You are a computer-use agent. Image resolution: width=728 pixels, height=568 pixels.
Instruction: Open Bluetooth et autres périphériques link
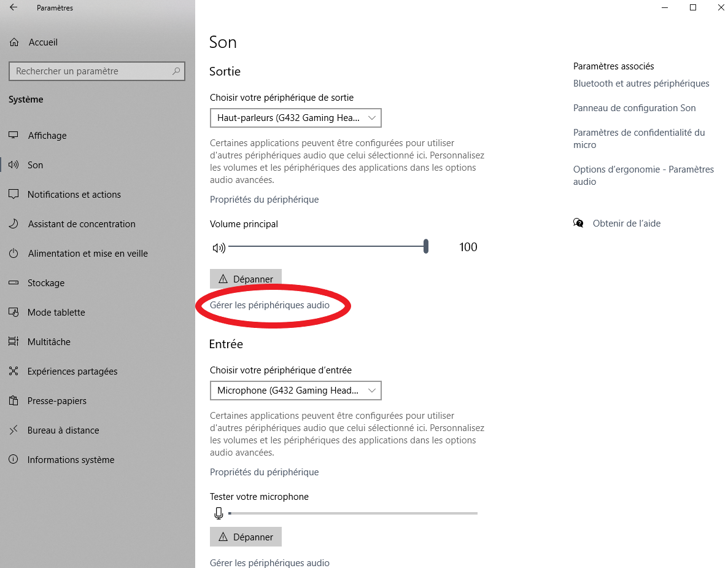pyautogui.click(x=641, y=84)
